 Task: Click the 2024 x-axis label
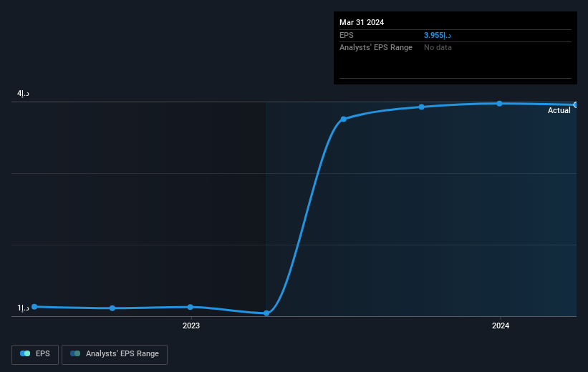point(500,325)
